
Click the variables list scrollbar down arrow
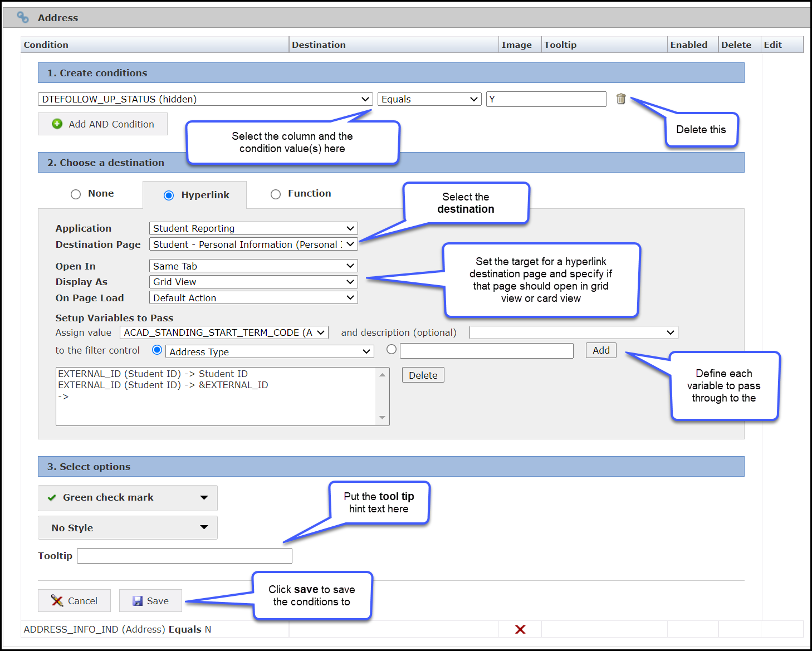(382, 418)
